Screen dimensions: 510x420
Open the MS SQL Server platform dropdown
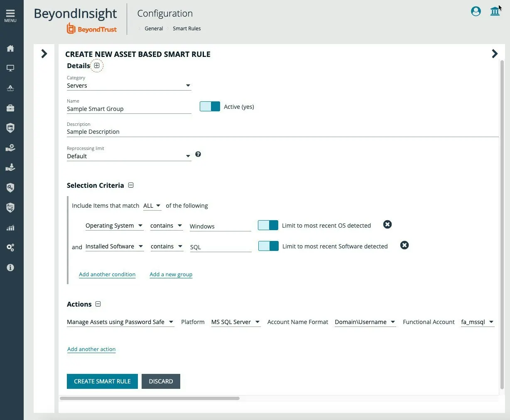[x=236, y=322]
